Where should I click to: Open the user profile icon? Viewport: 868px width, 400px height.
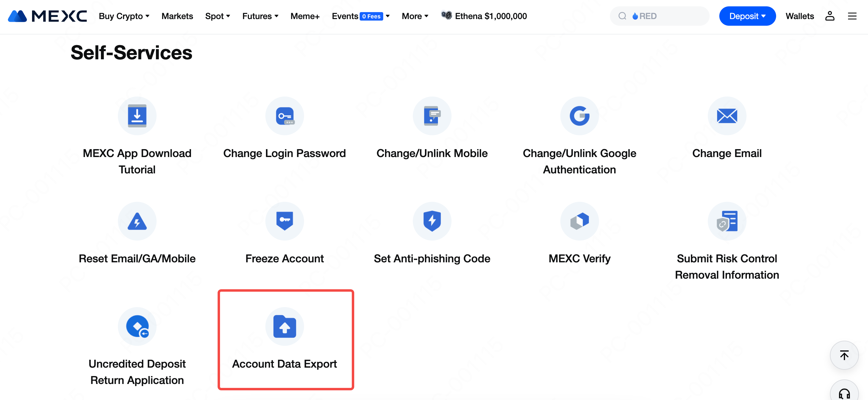pyautogui.click(x=830, y=16)
